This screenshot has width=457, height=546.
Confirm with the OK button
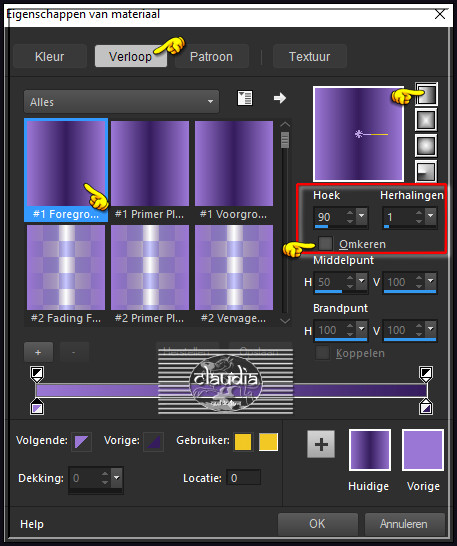(318, 524)
